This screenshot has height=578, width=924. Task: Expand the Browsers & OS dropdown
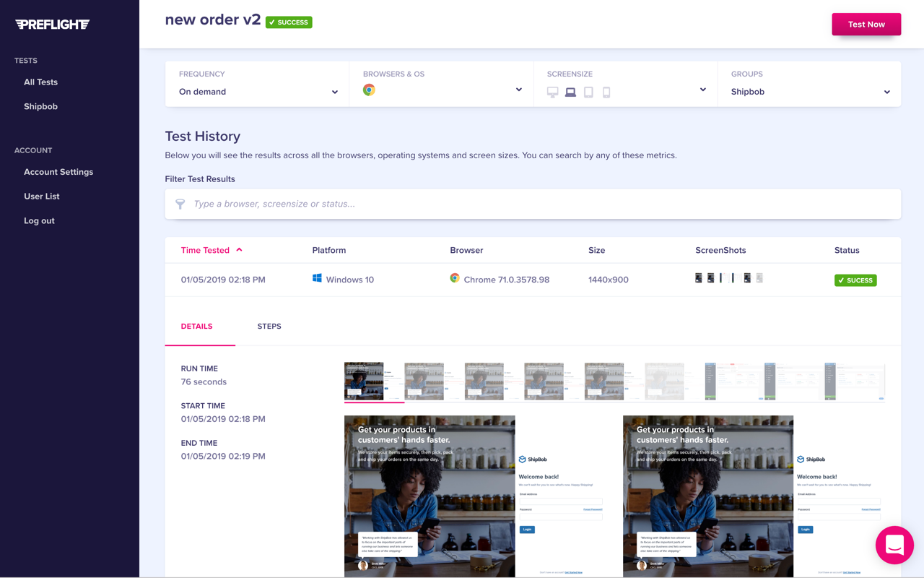click(518, 90)
